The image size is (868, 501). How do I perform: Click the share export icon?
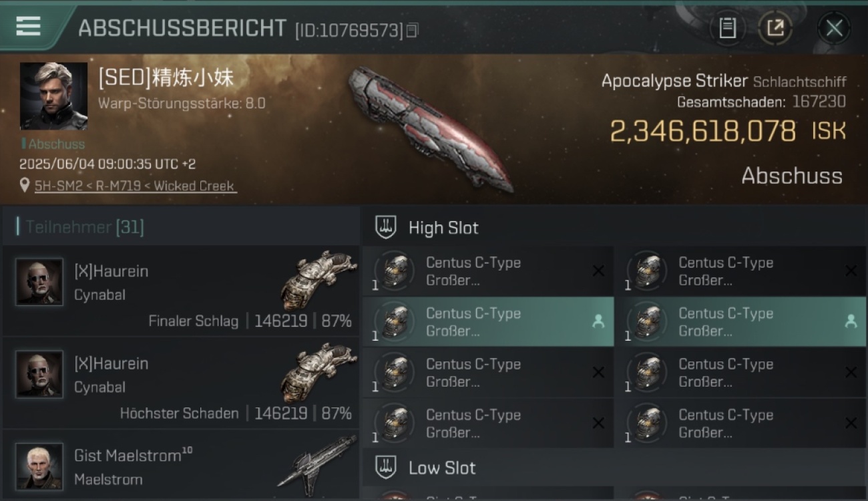coord(775,28)
